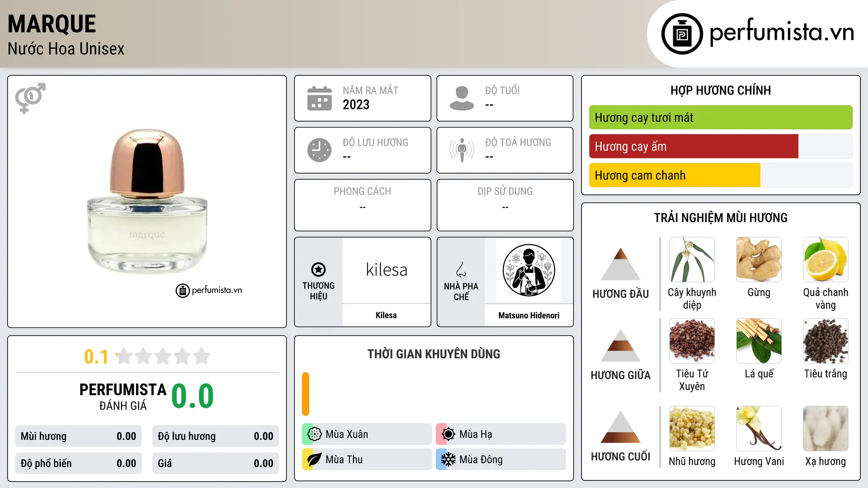Click the frankincense note image

[692, 429]
